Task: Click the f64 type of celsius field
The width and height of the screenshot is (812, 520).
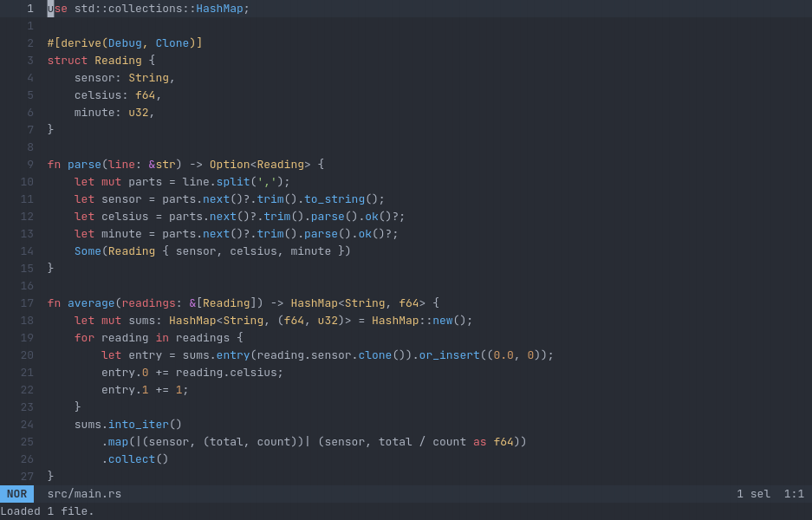Action: tap(145, 95)
